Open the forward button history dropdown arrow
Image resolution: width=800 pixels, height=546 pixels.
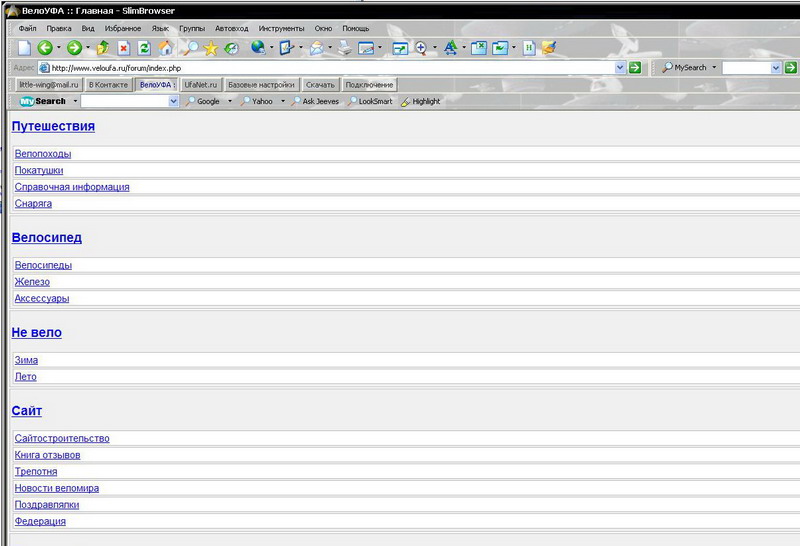[x=88, y=48]
